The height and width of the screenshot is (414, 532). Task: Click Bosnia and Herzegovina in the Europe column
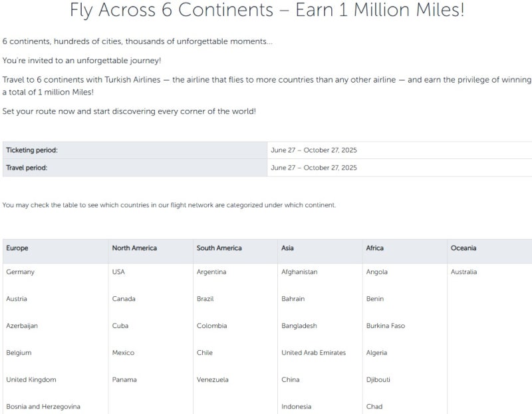pos(43,407)
